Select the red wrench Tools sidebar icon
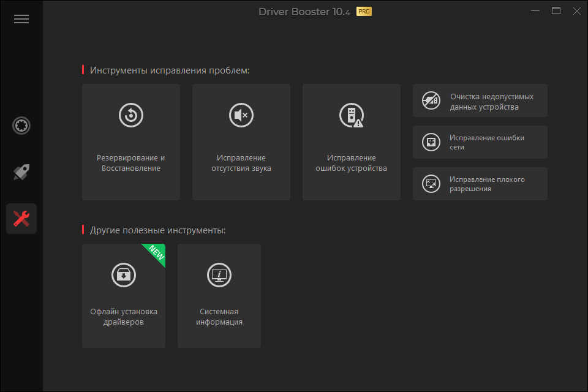 (21, 218)
